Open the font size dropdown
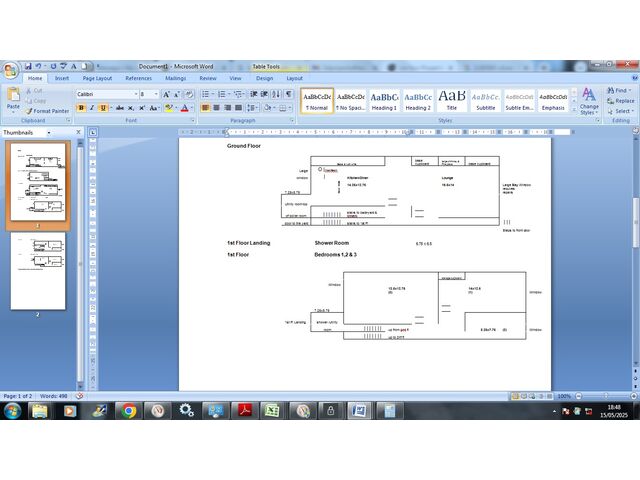 148,94
